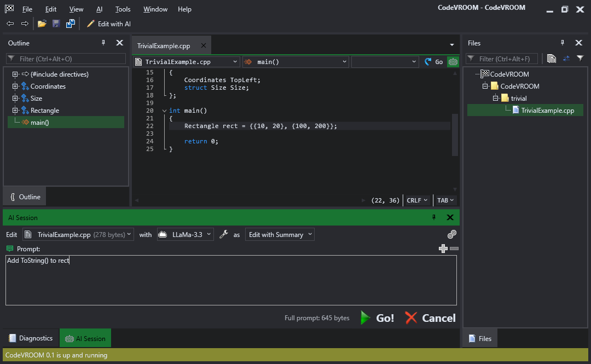Close the AI Session panel
591x364 pixels.
click(450, 217)
